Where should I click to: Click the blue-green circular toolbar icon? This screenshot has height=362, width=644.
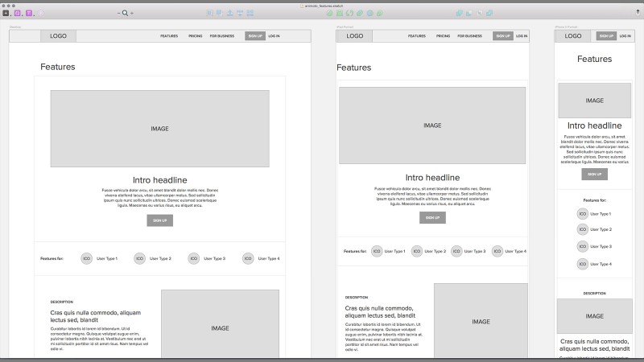point(370,13)
